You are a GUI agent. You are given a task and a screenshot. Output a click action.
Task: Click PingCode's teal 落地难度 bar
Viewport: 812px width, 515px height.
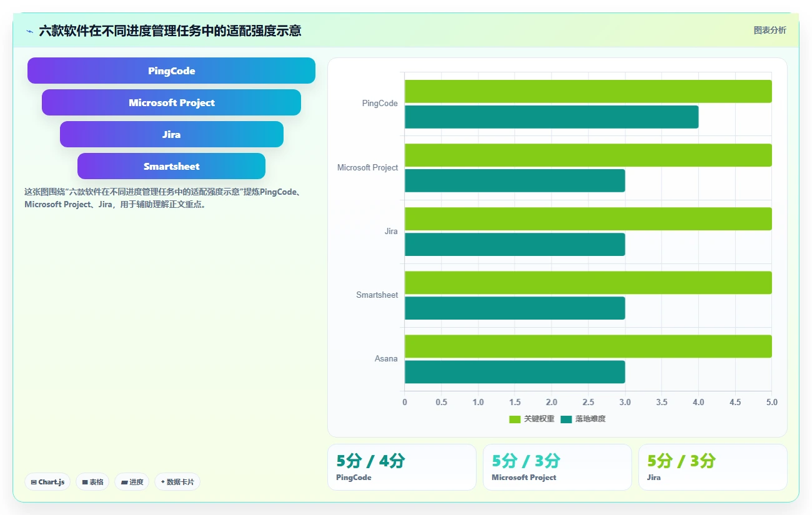[552, 117]
